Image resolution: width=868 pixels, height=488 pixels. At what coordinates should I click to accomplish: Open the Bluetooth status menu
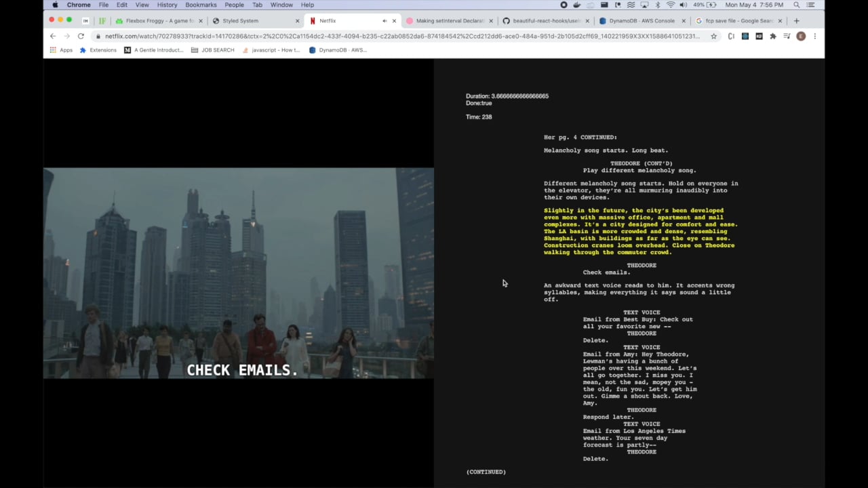(x=657, y=5)
